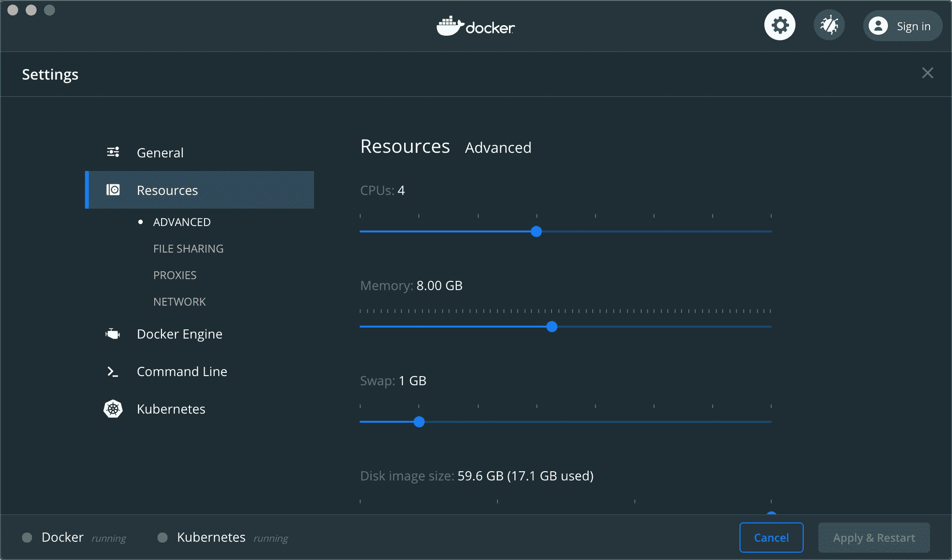952x560 pixels.
Task: Go to the PROXIES section
Action: [174, 275]
